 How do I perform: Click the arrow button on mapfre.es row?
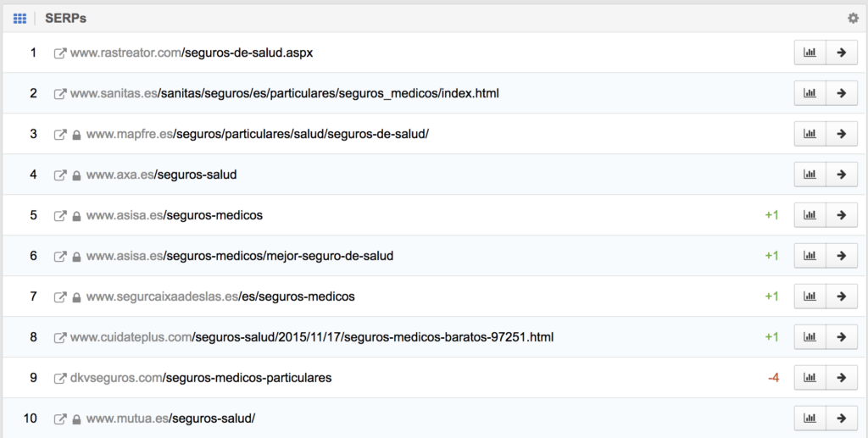[841, 134]
